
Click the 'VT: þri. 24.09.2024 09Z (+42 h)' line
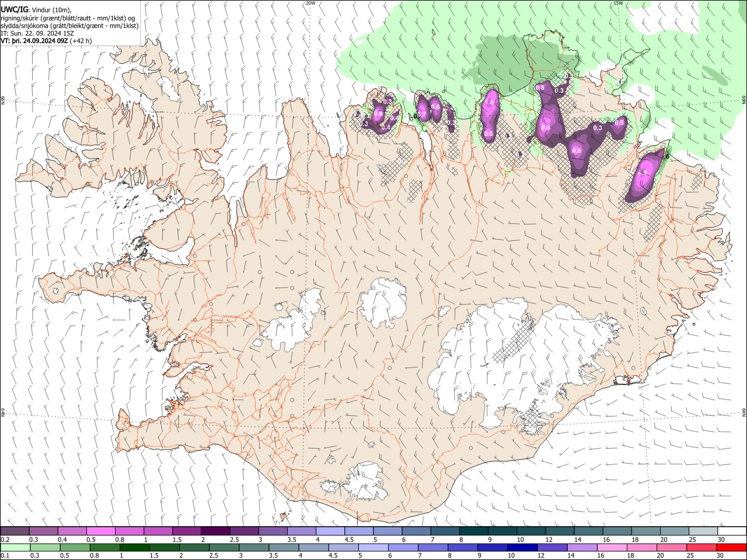pos(46,41)
